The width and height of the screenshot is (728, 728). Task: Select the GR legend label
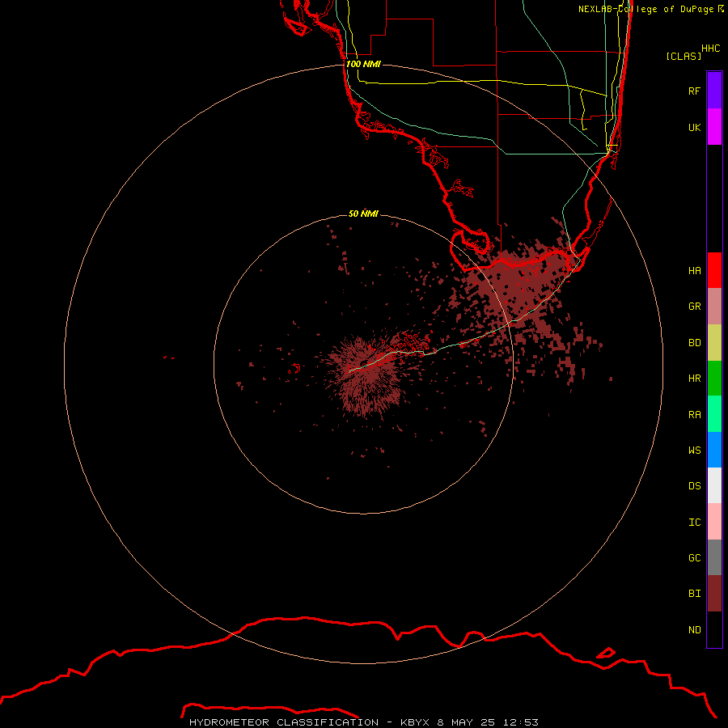(695, 307)
